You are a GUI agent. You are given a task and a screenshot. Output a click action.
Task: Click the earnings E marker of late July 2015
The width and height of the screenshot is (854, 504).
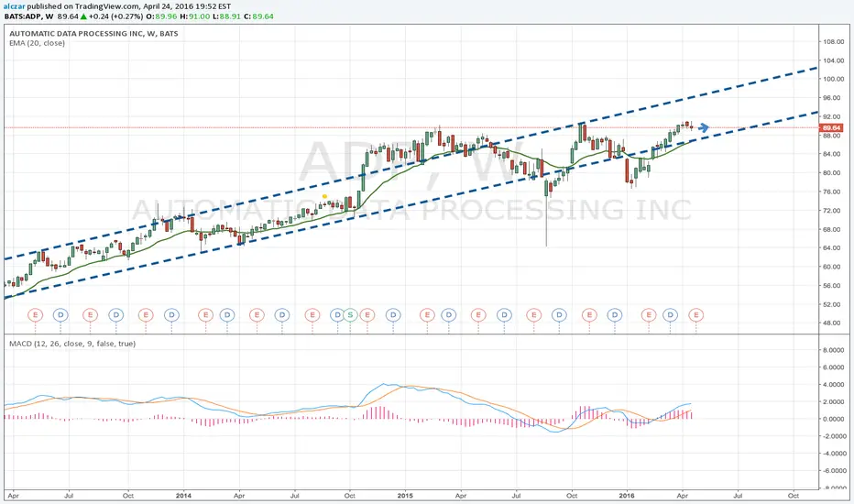tap(533, 315)
